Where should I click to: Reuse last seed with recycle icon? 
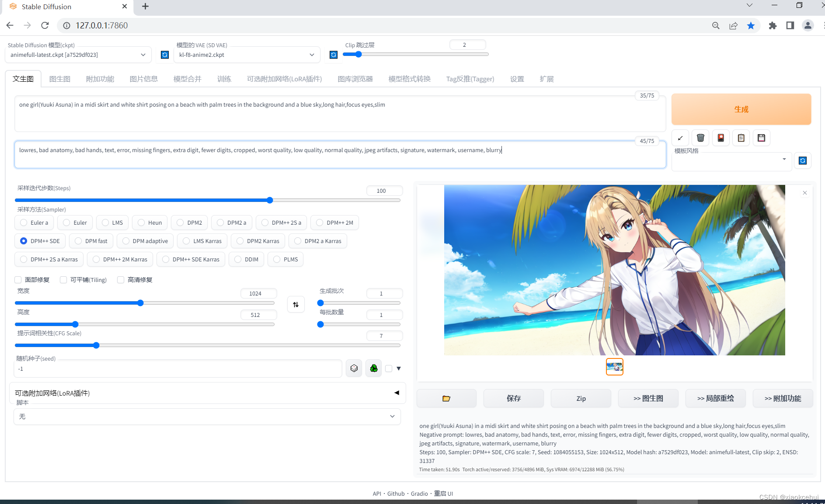pyautogui.click(x=374, y=368)
